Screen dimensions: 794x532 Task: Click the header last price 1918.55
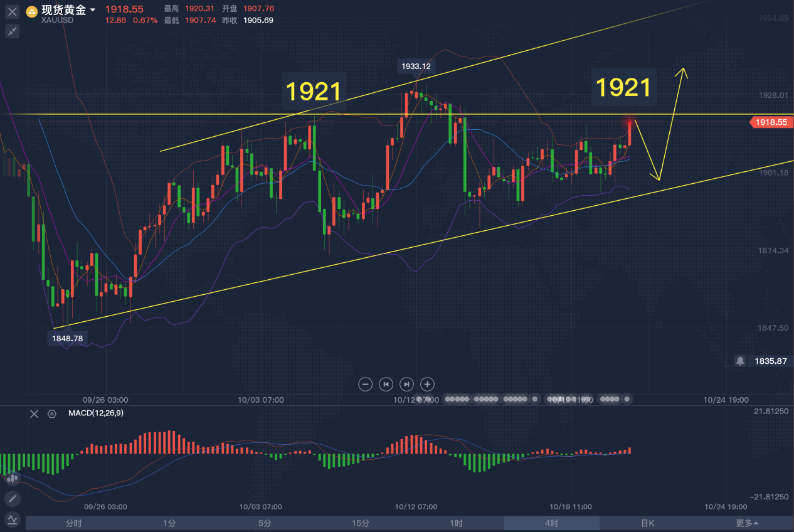tap(124, 9)
